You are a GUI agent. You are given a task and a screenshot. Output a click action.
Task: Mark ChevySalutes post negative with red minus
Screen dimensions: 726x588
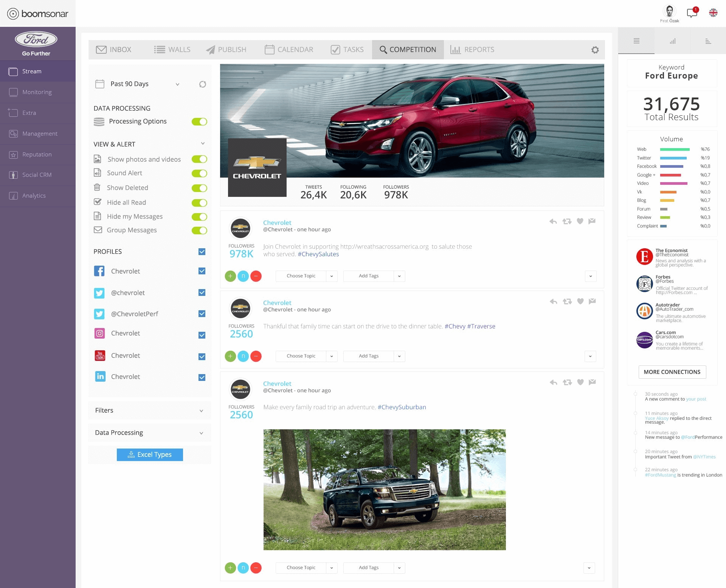[x=256, y=276]
